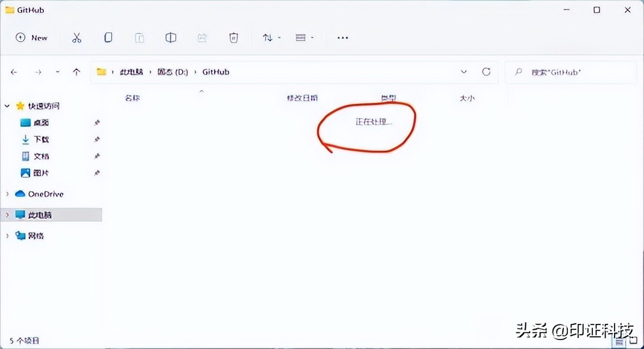Viewport: 644px width, 349px height.
Task: Navigate to 此电脑 via the breadcrumb
Action: [133, 72]
